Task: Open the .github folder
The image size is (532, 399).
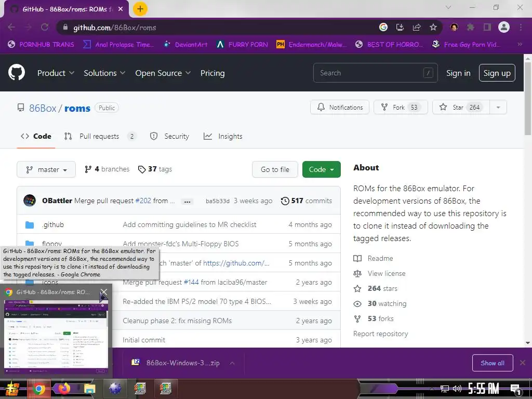Action: 53,224
